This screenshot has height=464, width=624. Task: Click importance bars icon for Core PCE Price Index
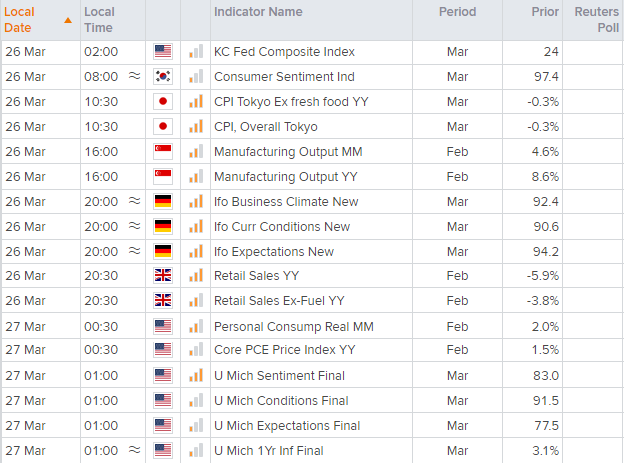click(x=196, y=350)
